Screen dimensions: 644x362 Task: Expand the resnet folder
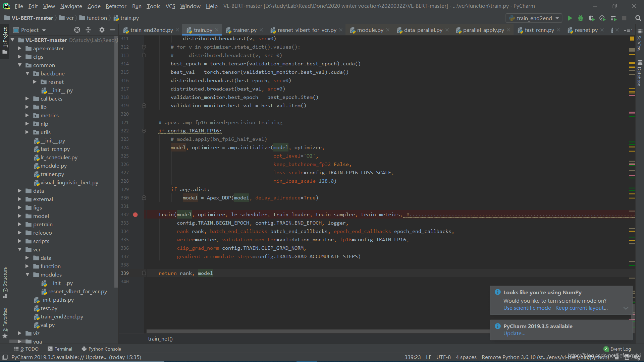click(x=35, y=82)
